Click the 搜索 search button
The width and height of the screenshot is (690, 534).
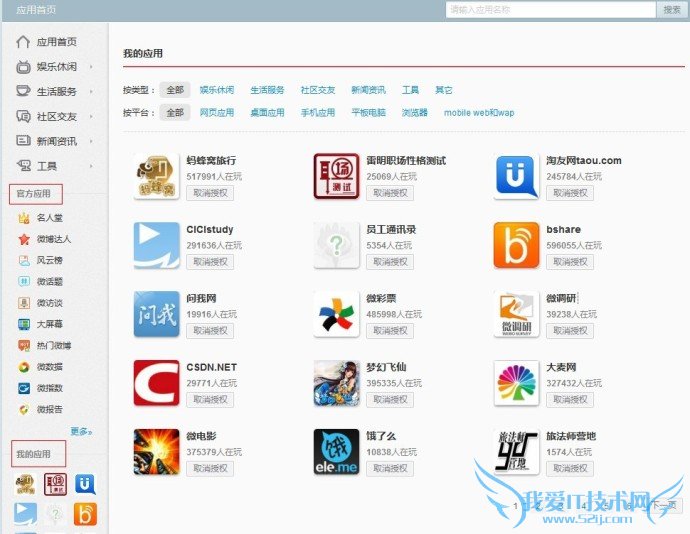[x=672, y=10]
